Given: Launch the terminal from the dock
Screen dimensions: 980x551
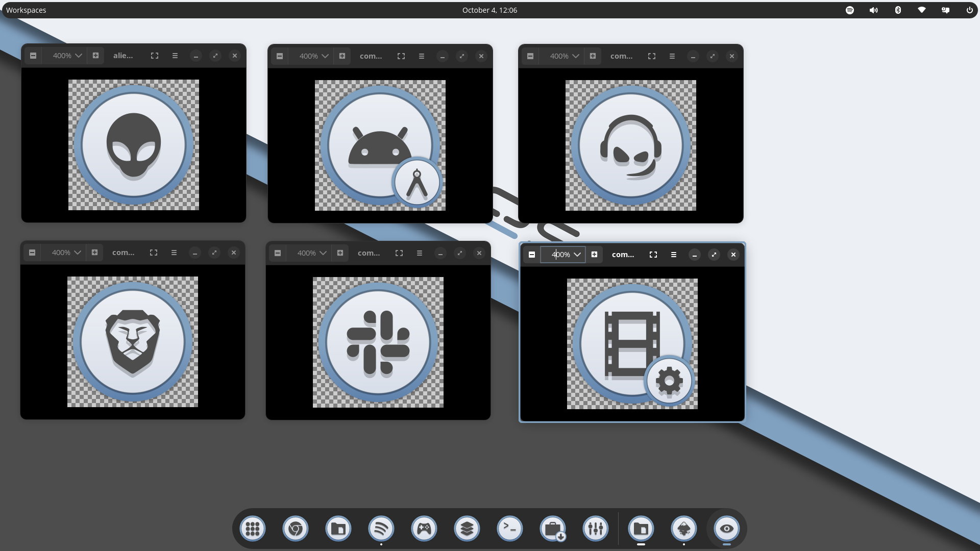Looking at the screenshot, I should click(x=510, y=529).
